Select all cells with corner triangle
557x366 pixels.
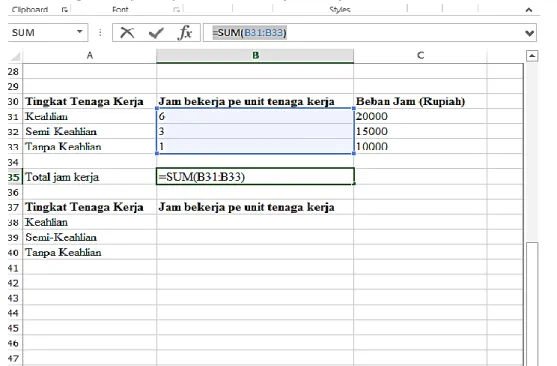coord(15,56)
